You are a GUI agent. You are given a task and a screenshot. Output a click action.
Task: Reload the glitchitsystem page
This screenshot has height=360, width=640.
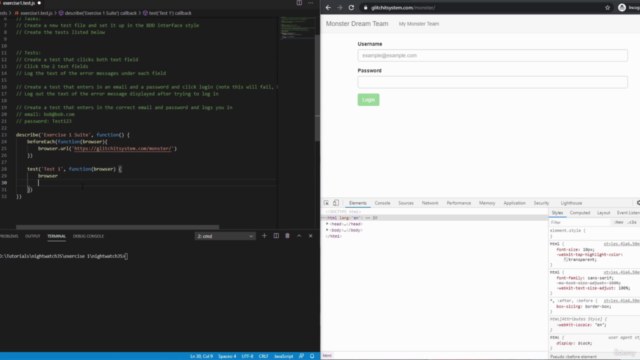[x=351, y=7]
